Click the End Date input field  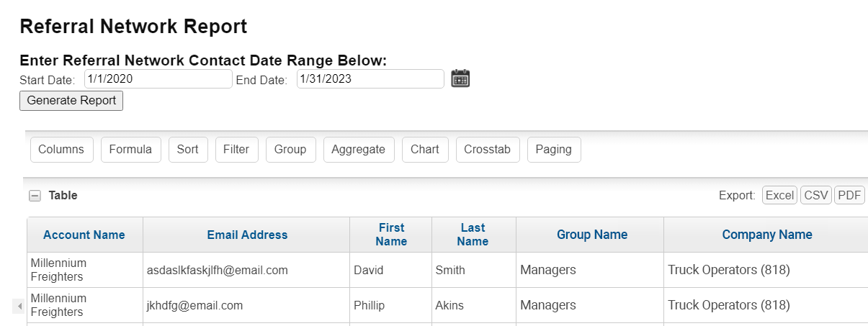click(370, 79)
